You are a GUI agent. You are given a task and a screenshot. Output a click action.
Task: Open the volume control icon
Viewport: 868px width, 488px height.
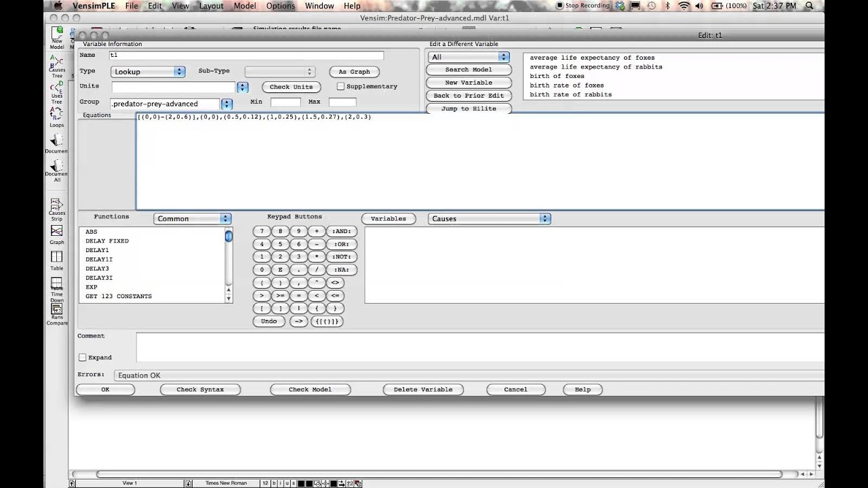pos(700,6)
